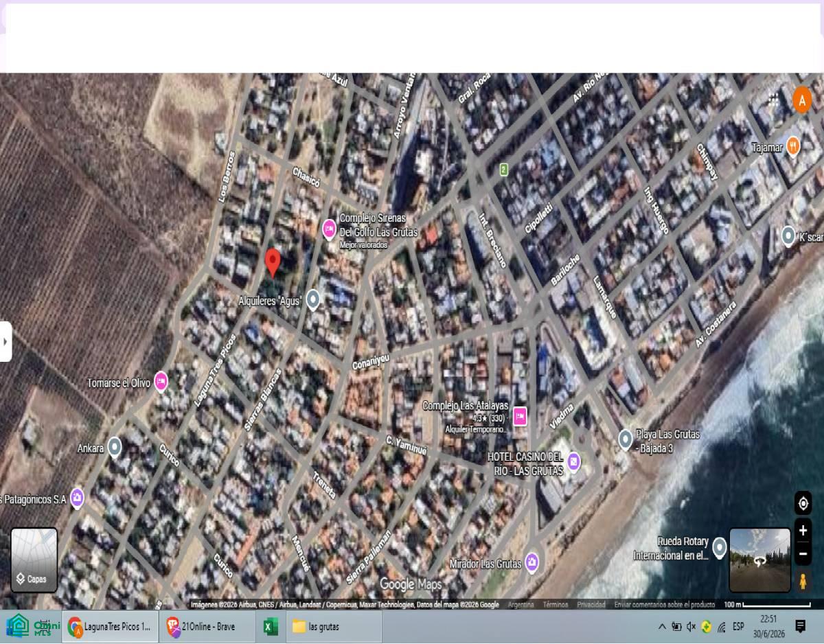Image resolution: width=824 pixels, height=644 pixels.
Task: Expand the collapsed side panel arrow
Action: point(5,341)
